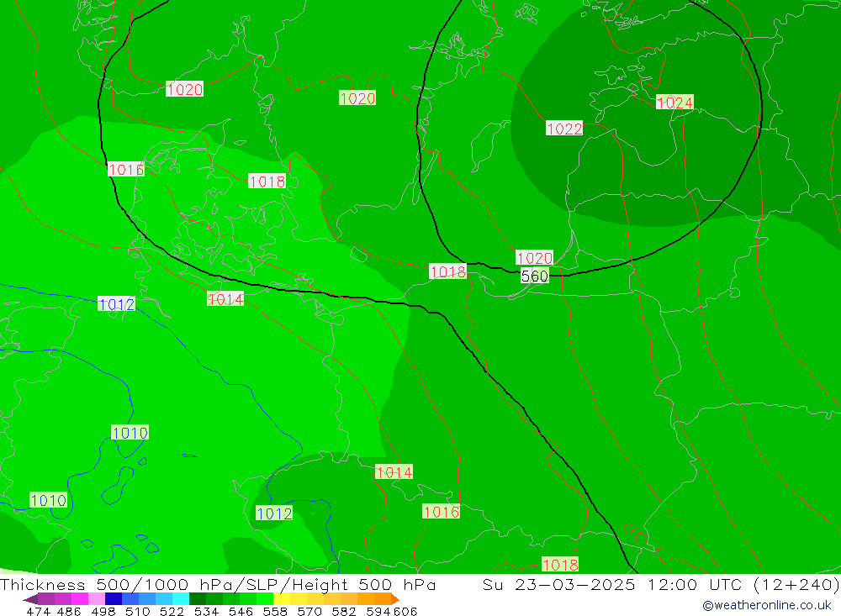The width and height of the screenshot is (841, 616).
Task: Click the 1014 label beside red 1012
Action: click(225, 299)
